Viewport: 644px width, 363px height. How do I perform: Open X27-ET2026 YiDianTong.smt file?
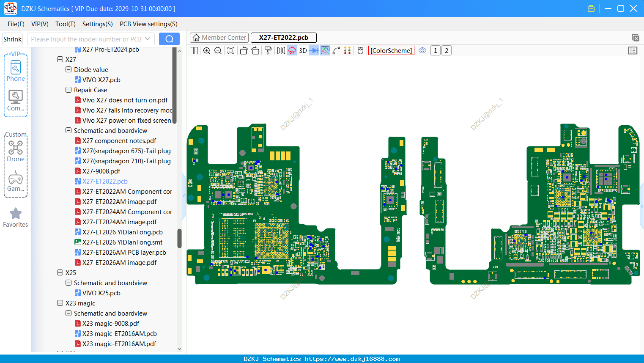click(123, 242)
